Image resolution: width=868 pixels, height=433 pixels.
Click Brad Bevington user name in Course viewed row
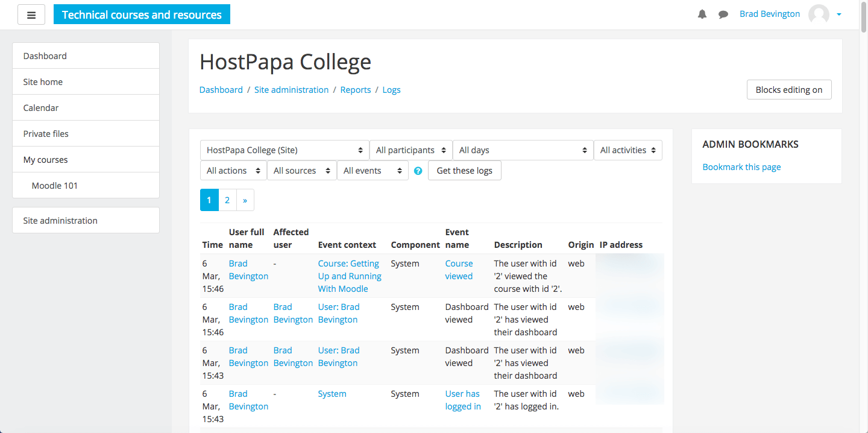248,270
